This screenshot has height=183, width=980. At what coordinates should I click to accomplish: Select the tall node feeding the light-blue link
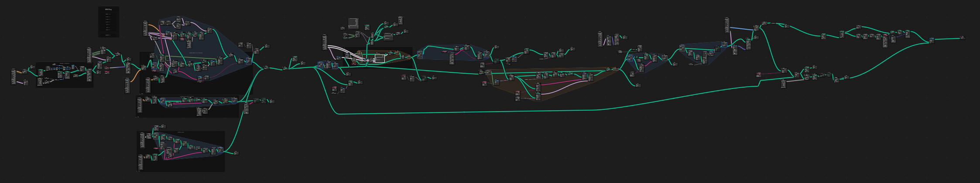pyautogui.click(x=727, y=25)
